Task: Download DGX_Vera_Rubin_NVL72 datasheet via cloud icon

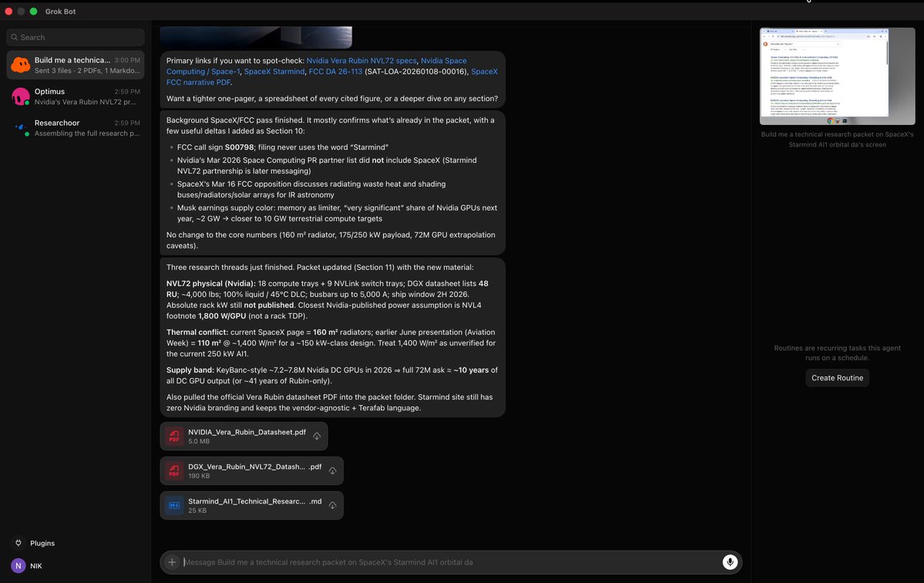Action: point(332,471)
